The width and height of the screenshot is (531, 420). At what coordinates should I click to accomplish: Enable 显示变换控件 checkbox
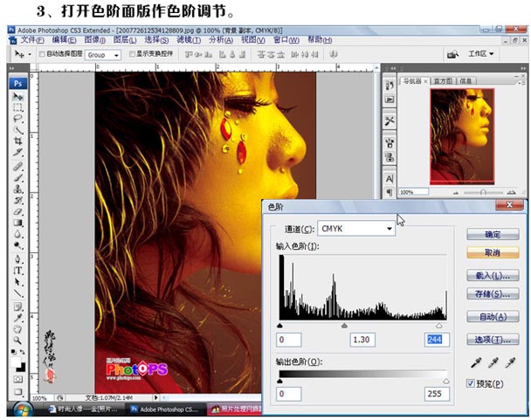point(132,53)
